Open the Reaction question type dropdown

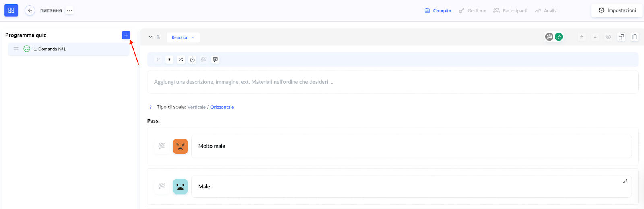[183, 37]
